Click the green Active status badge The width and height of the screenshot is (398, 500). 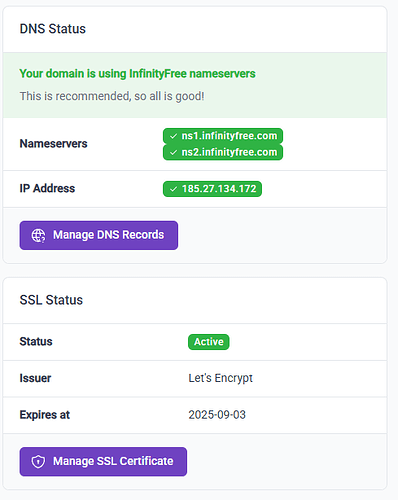point(209,342)
